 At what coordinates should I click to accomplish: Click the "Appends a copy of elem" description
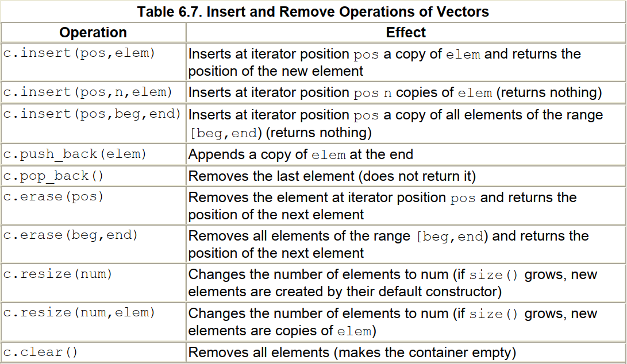coord(301,154)
